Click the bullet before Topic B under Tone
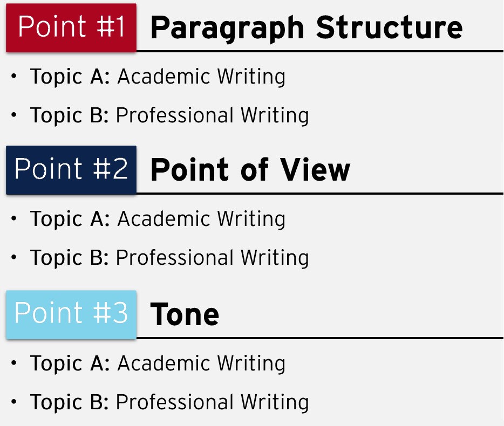Viewport: 504px width, 426px height. (14, 402)
